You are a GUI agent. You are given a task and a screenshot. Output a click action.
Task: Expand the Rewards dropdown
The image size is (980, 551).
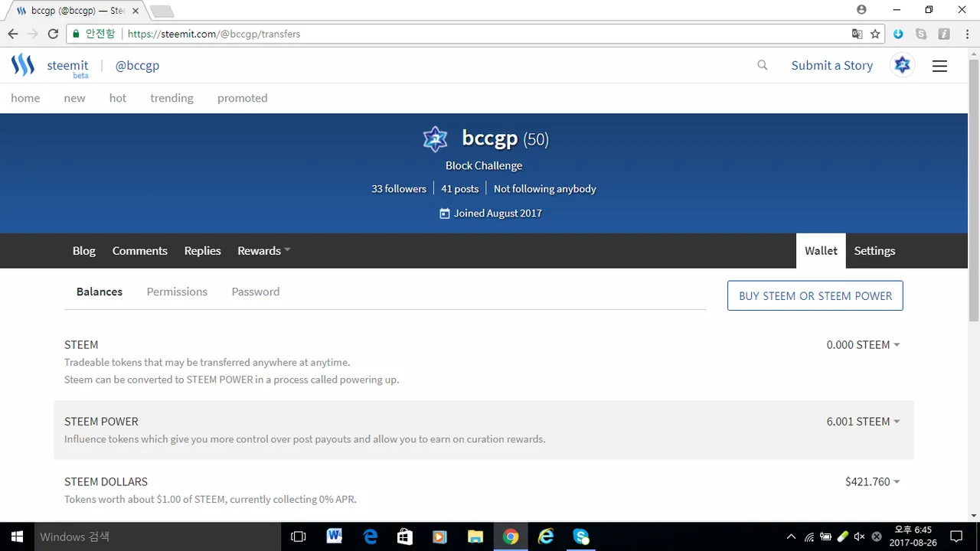click(263, 250)
